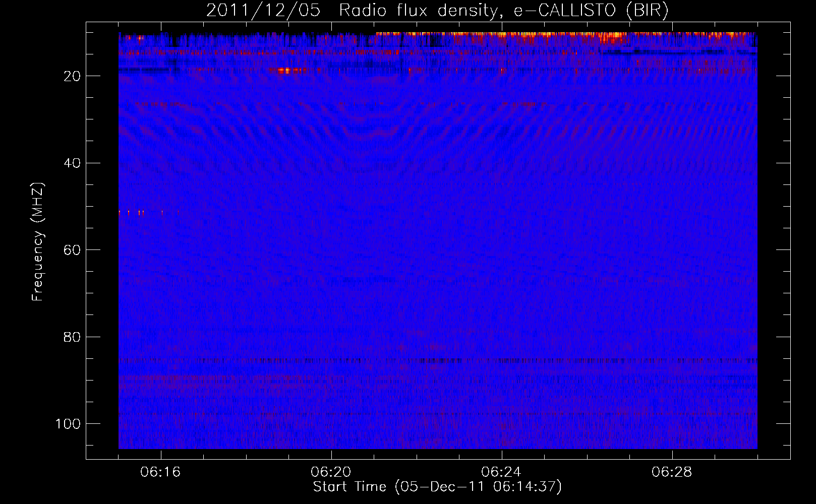Viewport: 816px width, 504px height.
Task: Click the 06:16 time tick label
Action: pyautogui.click(x=161, y=472)
